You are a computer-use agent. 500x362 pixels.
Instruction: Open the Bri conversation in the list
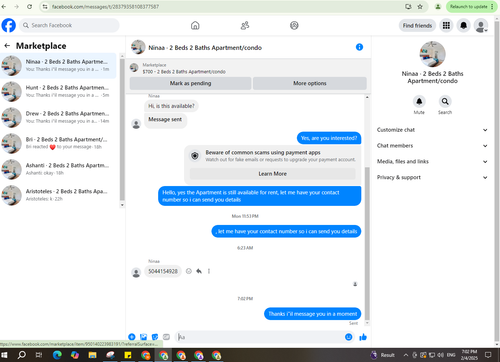58,143
